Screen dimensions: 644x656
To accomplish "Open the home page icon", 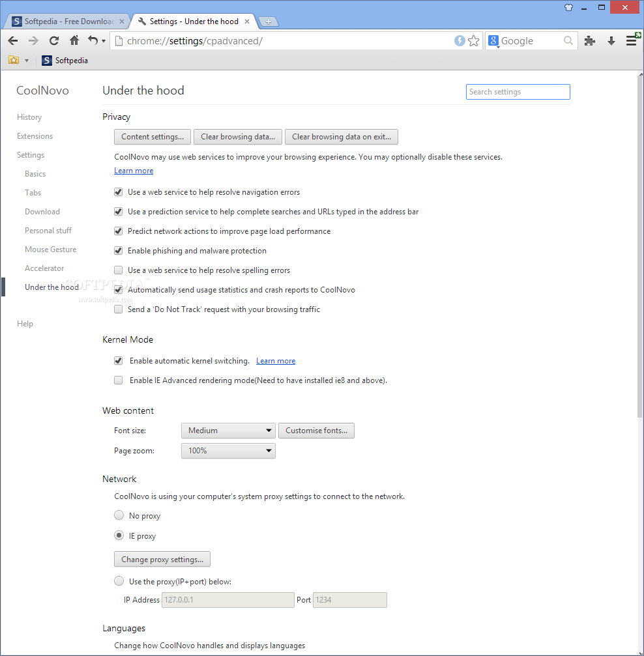I will (x=74, y=40).
